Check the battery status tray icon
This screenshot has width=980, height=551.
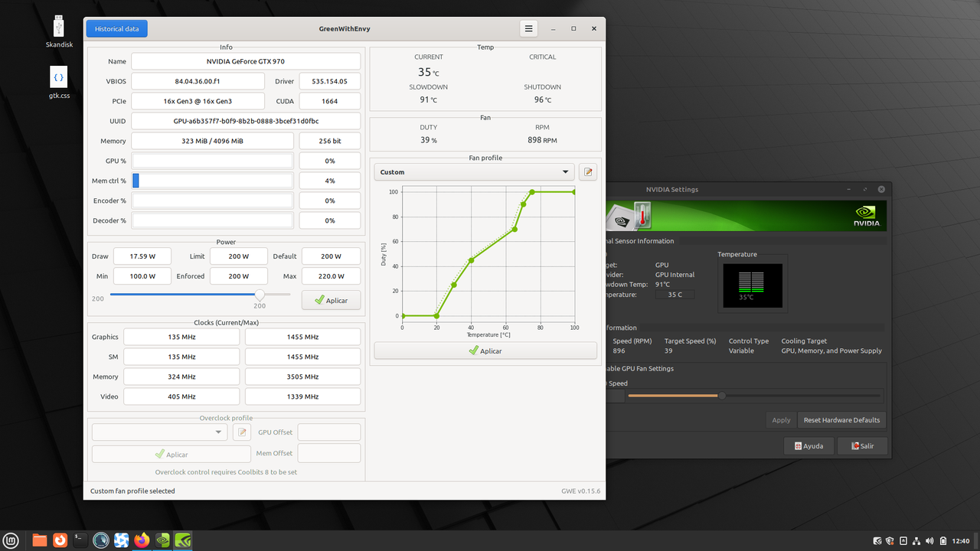click(x=942, y=541)
